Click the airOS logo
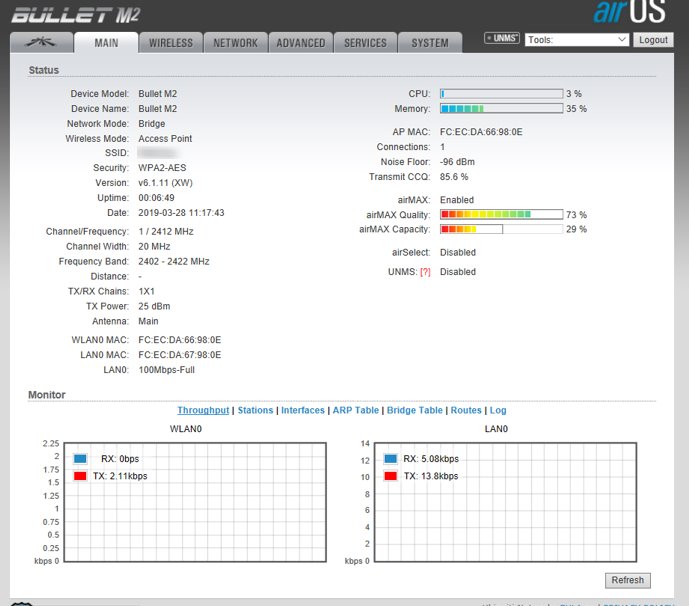 (x=630, y=11)
